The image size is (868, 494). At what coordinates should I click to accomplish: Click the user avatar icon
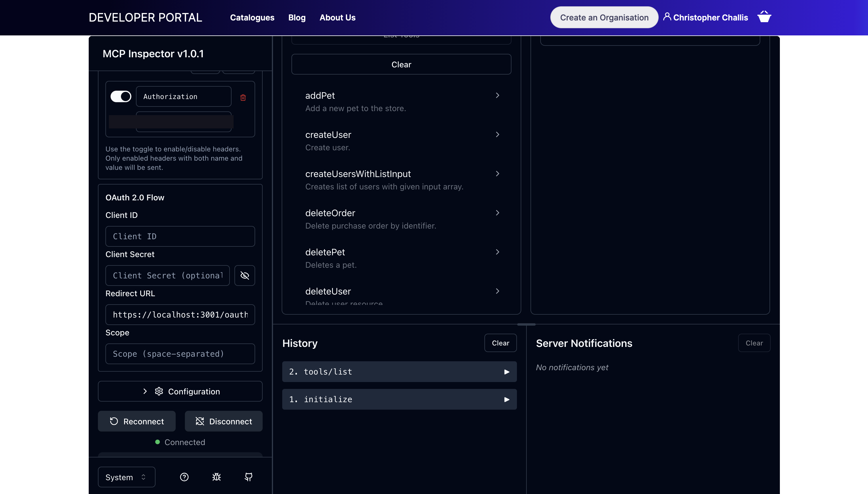click(667, 16)
